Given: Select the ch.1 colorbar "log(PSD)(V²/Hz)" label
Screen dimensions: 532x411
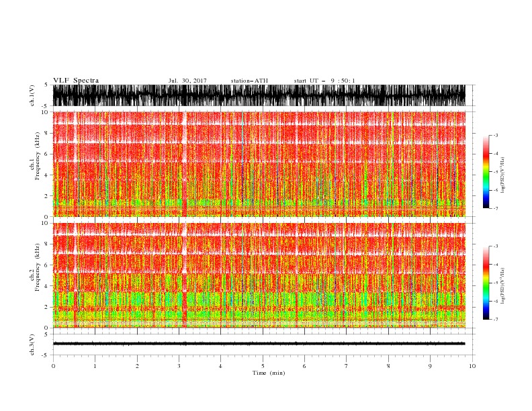Looking at the screenshot, I should [x=504, y=175].
